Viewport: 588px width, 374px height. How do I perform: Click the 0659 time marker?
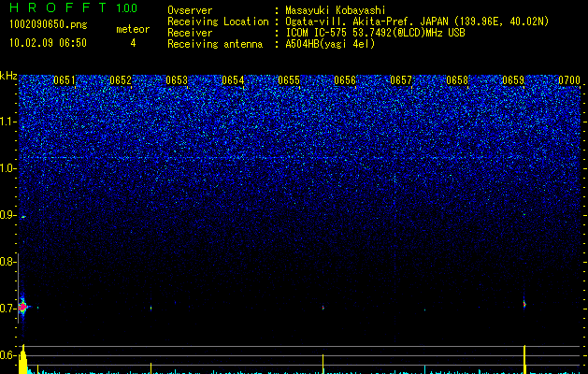[x=513, y=80]
